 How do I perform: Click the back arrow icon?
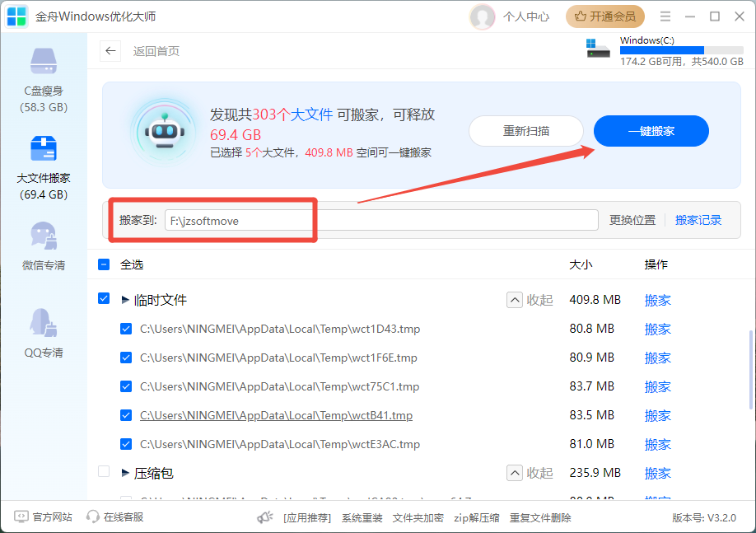(x=110, y=51)
